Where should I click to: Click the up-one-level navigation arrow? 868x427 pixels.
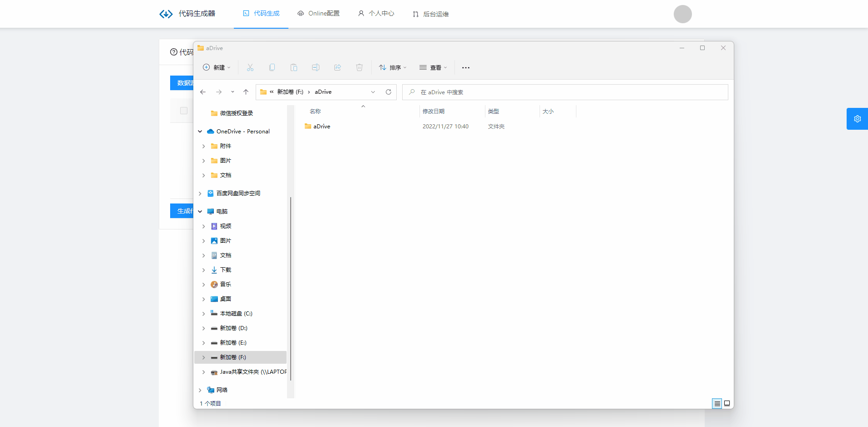pos(246,92)
